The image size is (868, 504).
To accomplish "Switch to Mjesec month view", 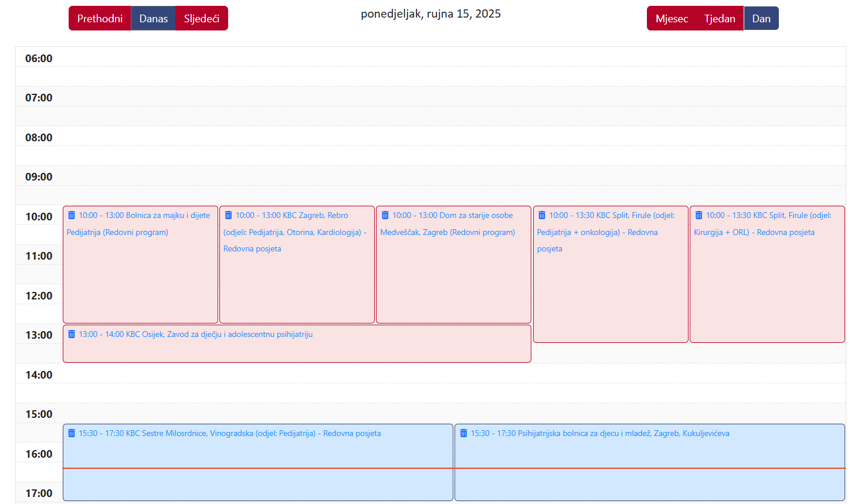I will coord(671,18).
